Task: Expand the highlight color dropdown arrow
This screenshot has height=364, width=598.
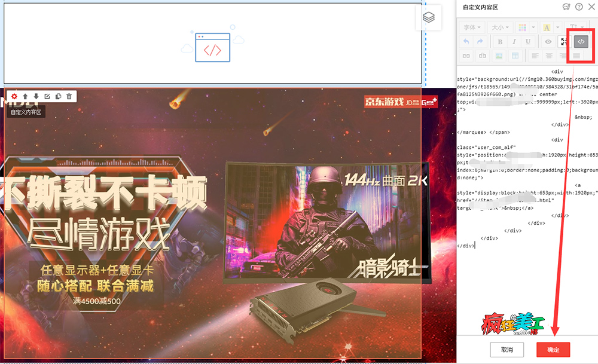Action: coord(557,27)
